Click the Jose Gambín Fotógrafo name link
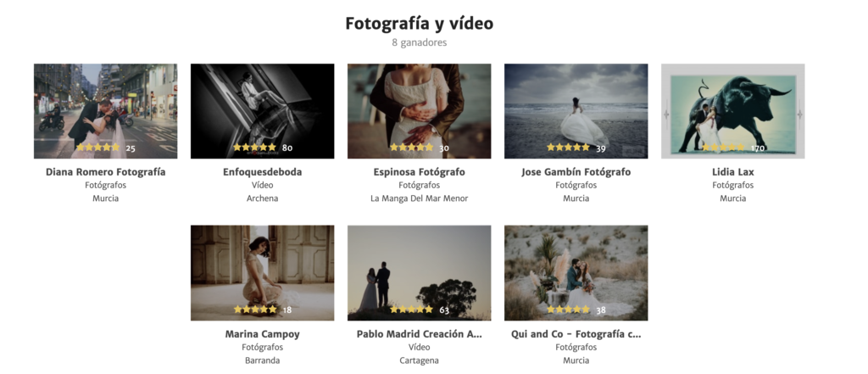The height and width of the screenshot is (374, 868). [x=576, y=172]
